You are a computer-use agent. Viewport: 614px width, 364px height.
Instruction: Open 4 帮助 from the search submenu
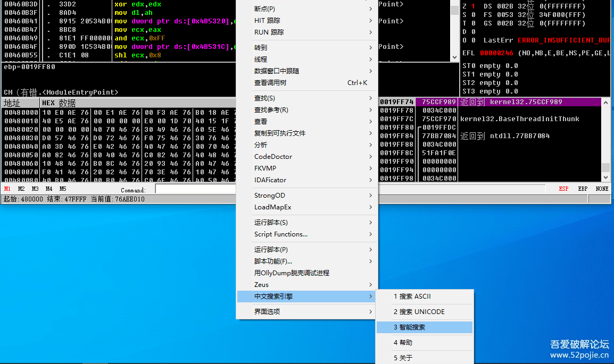(424, 343)
